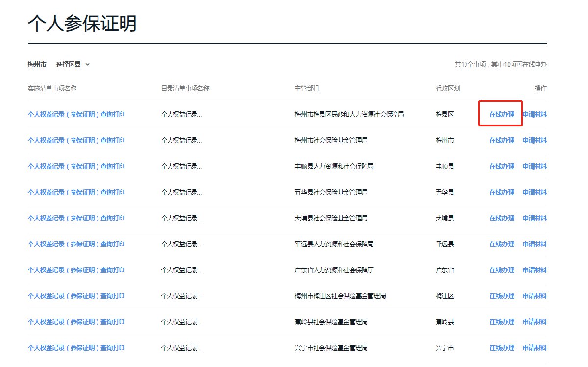
Task: Start 在线办理 for 五华县 row
Action: tap(502, 192)
